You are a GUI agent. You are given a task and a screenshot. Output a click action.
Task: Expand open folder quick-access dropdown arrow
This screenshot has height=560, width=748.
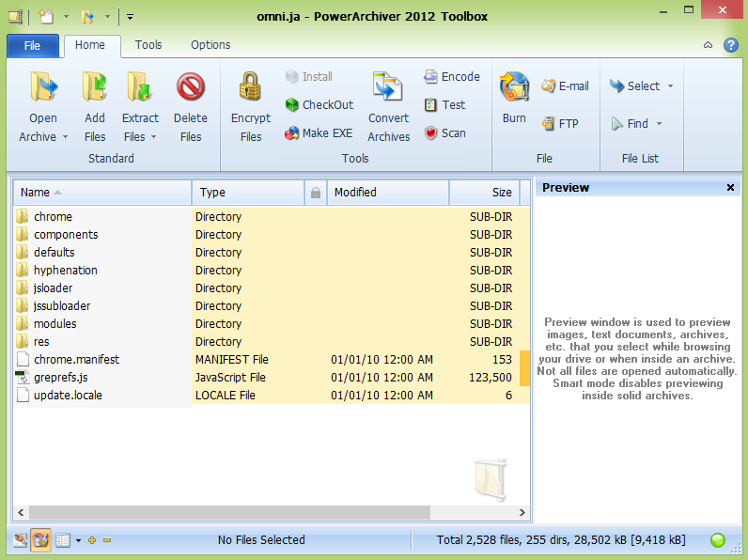point(108,17)
